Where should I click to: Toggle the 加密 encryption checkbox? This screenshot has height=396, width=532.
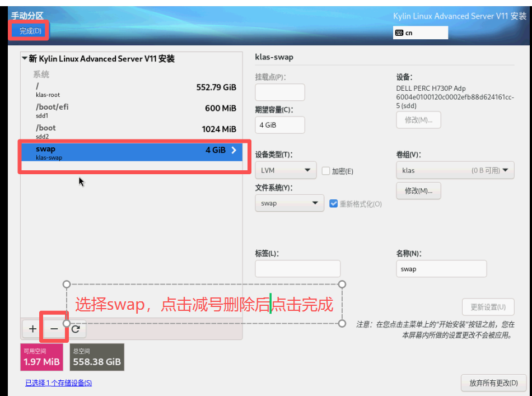[326, 171]
